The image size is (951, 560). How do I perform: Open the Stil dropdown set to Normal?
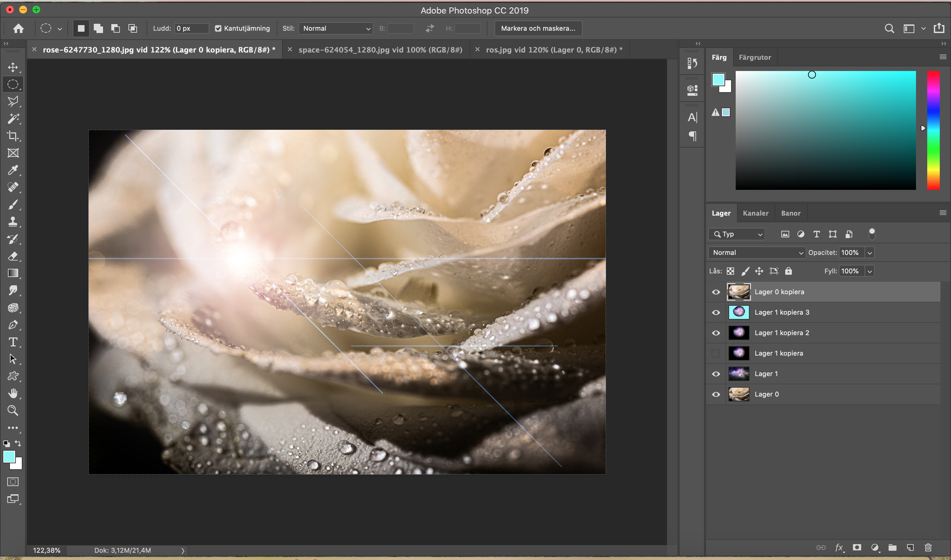(335, 29)
